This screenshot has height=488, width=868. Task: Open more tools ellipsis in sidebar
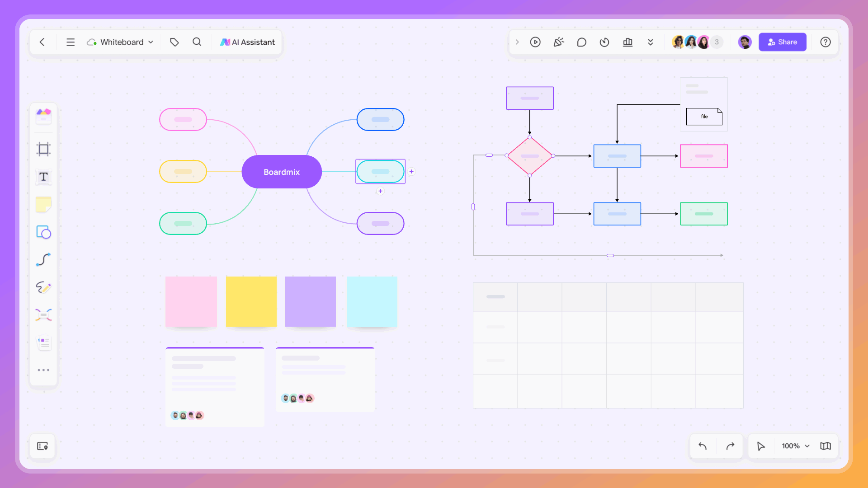(43, 370)
